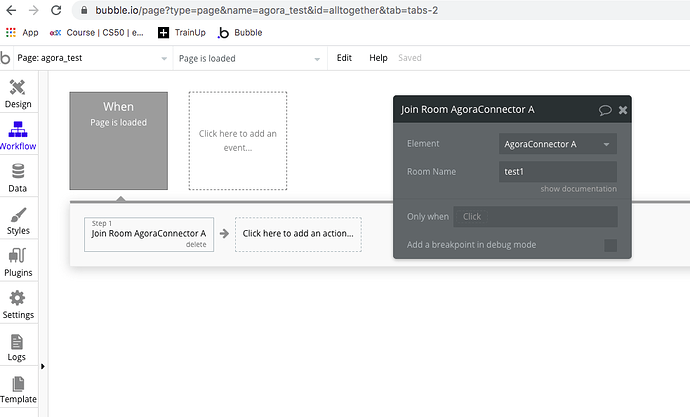Screen dimensions: 690x417
Task: Open the Page is loaded event dropdown
Action: tap(249, 59)
